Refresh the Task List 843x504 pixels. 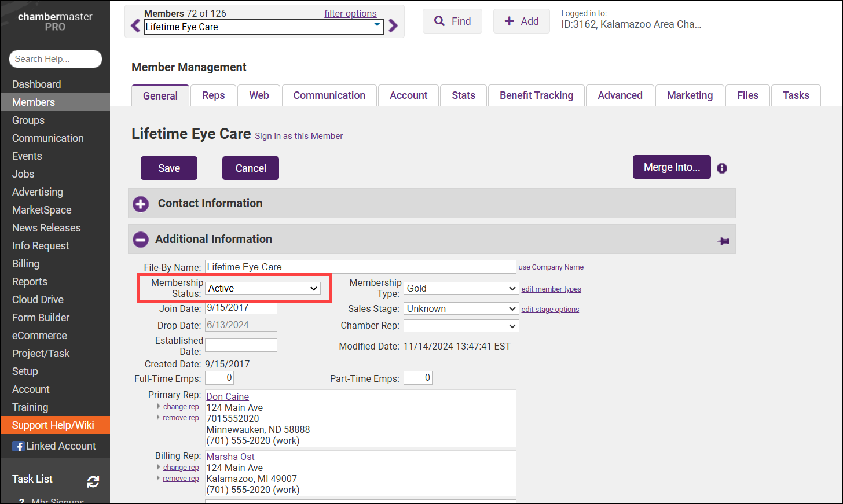93,481
